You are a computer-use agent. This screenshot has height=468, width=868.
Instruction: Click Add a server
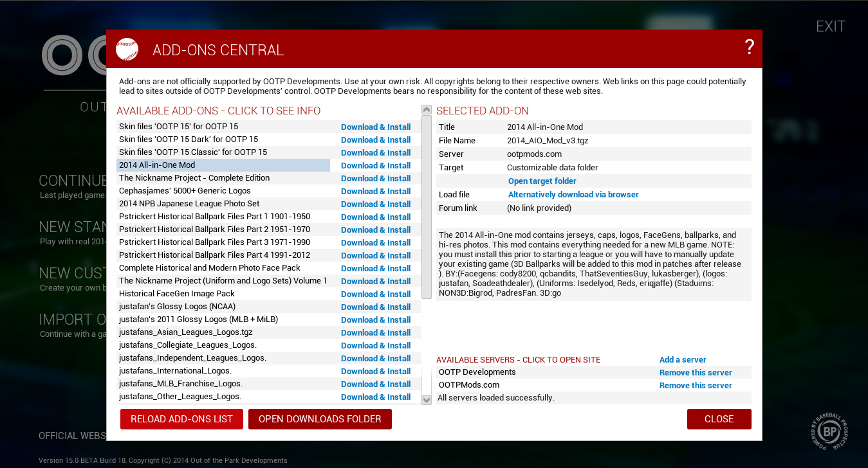tap(682, 359)
